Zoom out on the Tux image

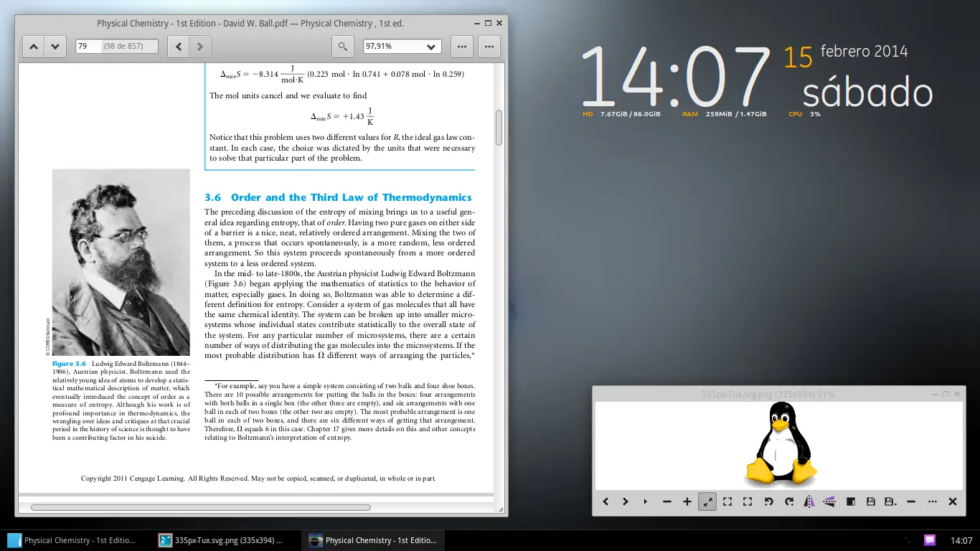point(667,501)
